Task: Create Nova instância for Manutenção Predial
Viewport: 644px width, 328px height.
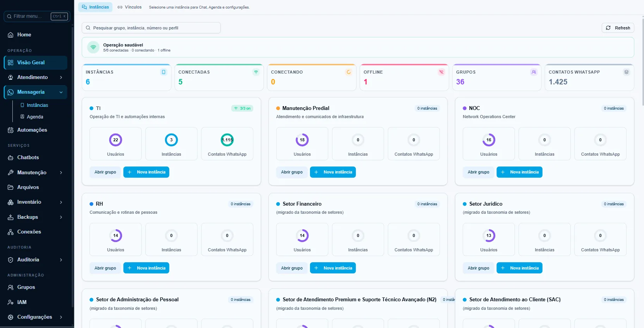Action: (333, 172)
